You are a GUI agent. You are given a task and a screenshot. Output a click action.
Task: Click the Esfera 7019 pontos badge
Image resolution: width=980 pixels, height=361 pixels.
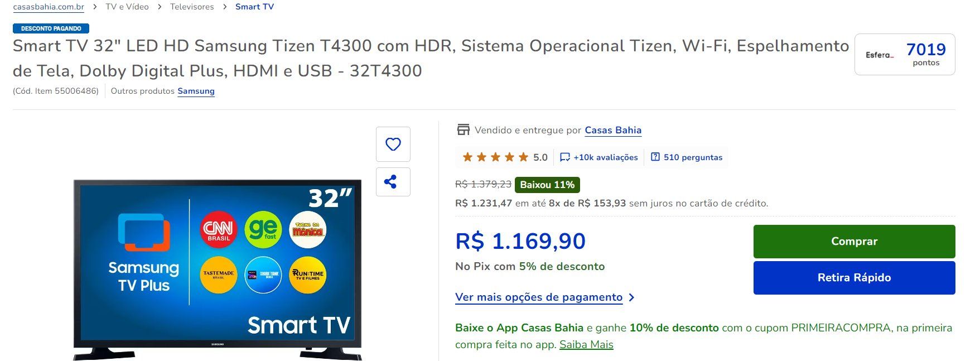point(904,54)
